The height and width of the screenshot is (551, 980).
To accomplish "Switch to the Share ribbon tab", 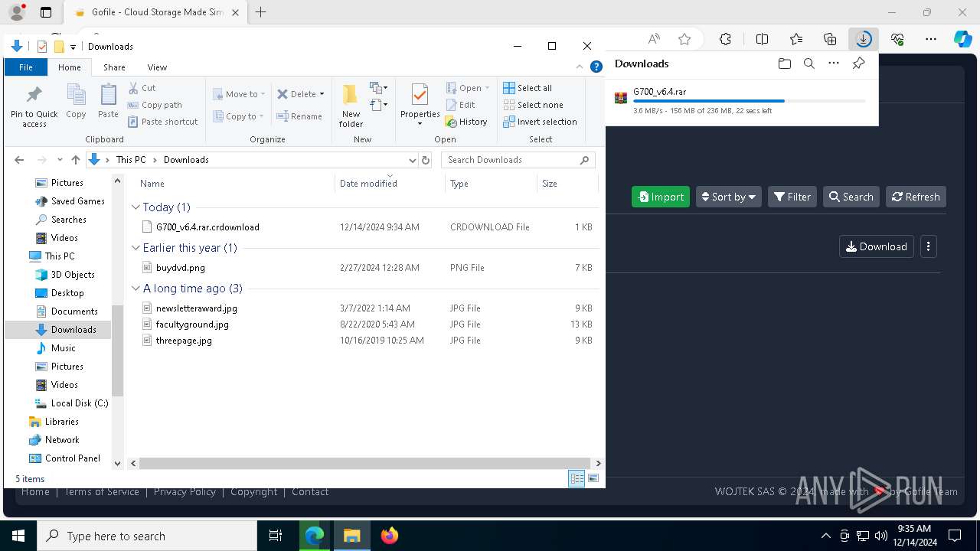I will pyautogui.click(x=114, y=67).
